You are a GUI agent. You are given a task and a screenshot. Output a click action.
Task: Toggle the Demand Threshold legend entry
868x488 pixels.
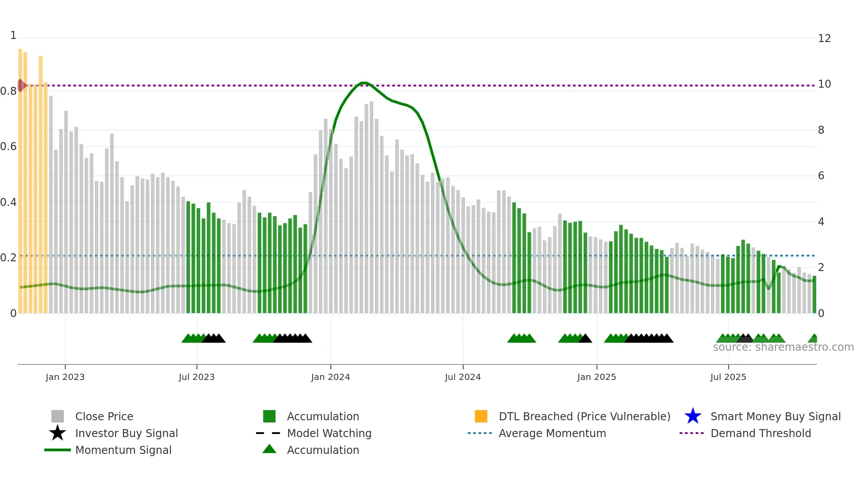[x=760, y=433]
